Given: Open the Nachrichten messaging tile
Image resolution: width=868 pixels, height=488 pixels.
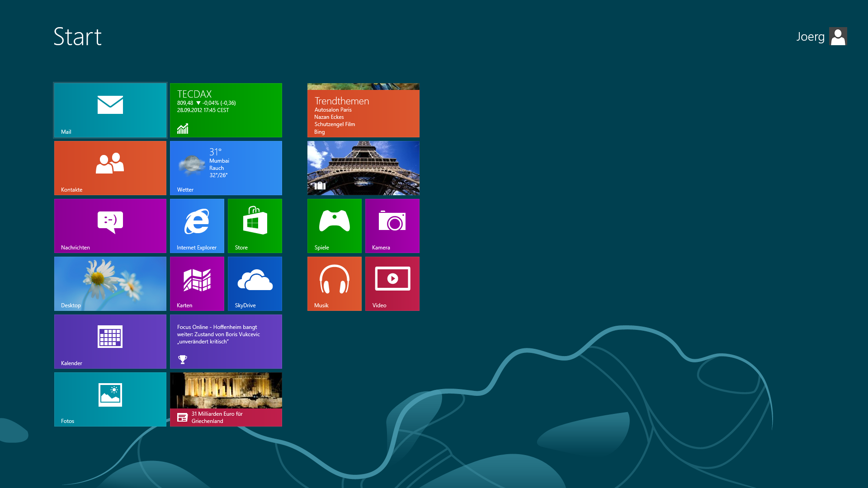Looking at the screenshot, I should point(110,226).
